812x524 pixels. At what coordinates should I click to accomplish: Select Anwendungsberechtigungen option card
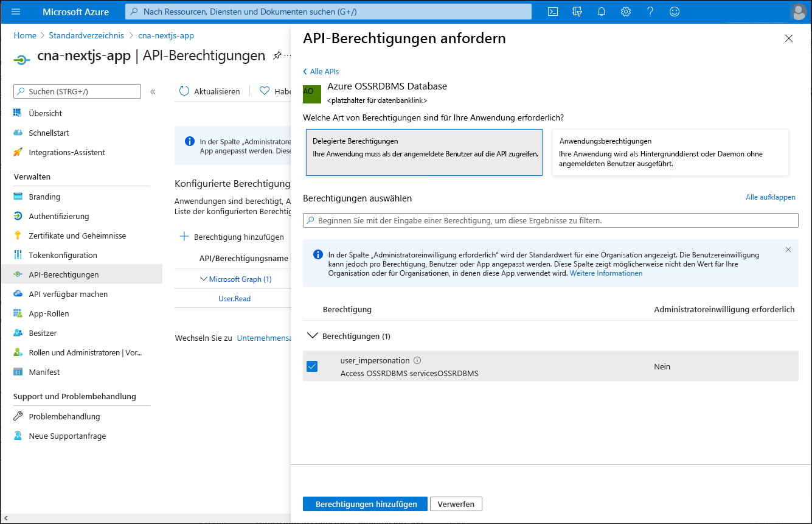point(670,152)
